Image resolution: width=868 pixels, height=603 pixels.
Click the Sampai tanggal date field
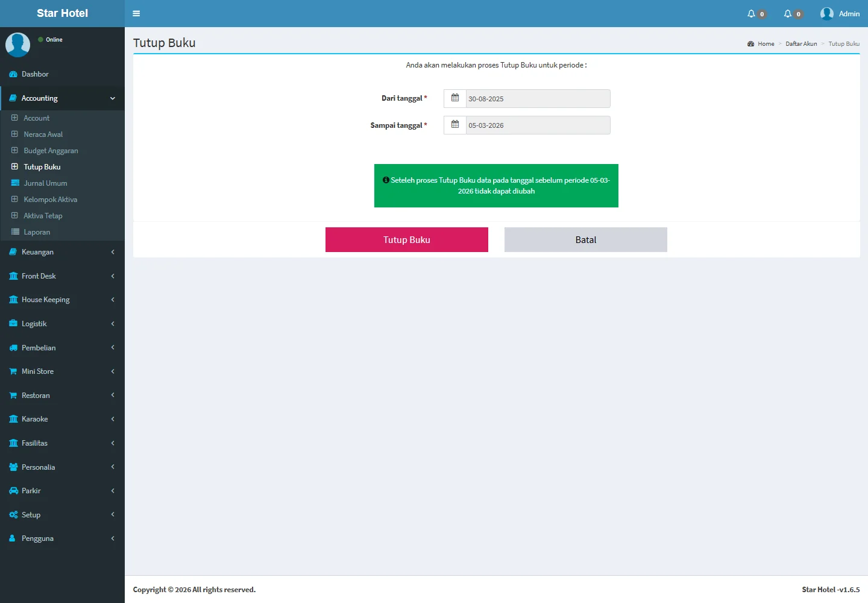537,125
